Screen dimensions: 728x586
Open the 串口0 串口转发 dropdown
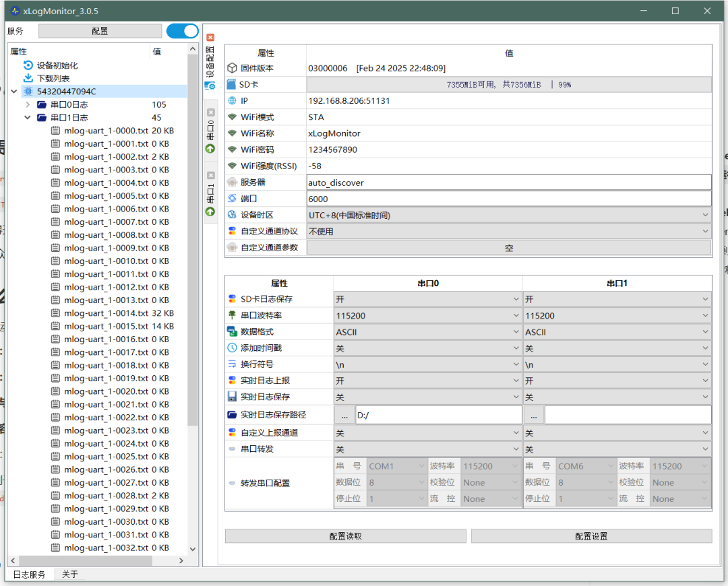pos(427,449)
